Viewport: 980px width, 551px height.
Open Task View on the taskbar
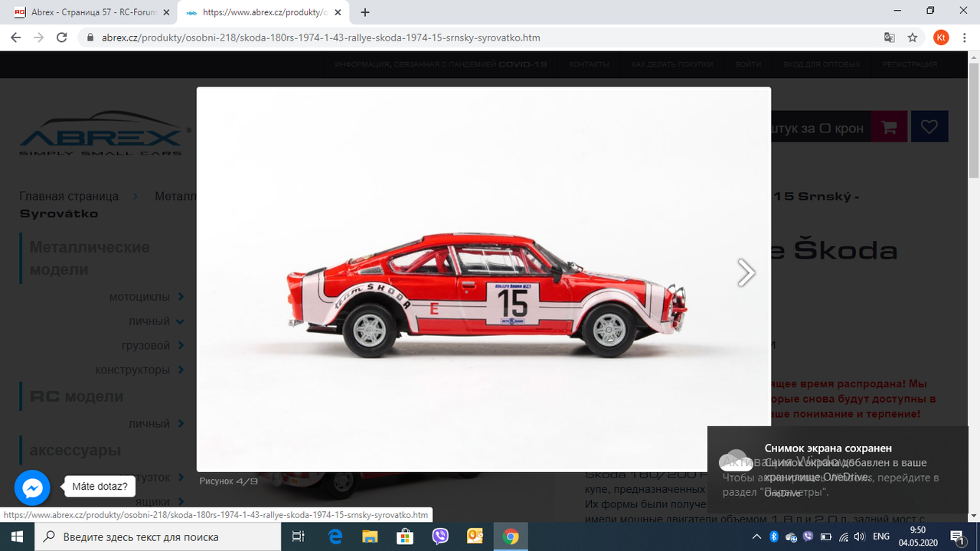coord(299,536)
